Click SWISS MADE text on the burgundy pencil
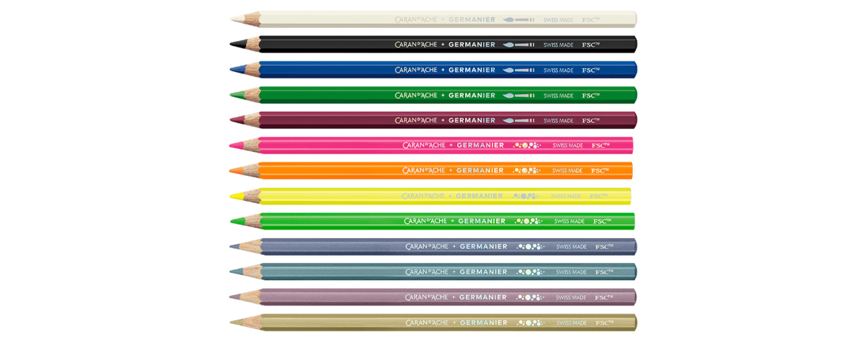Image resolution: width=868 pixels, height=341 pixels. coord(558,120)
